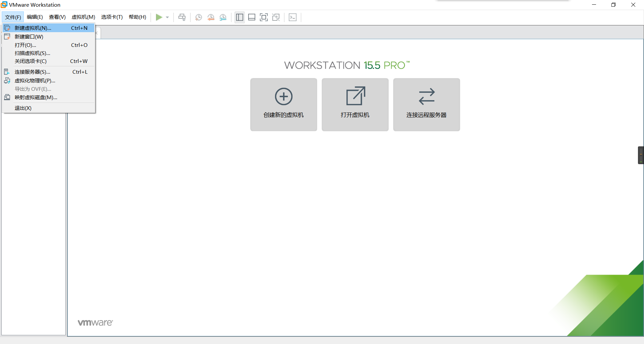Click the 创建新的虚拟机 tile

click(283, 105)
